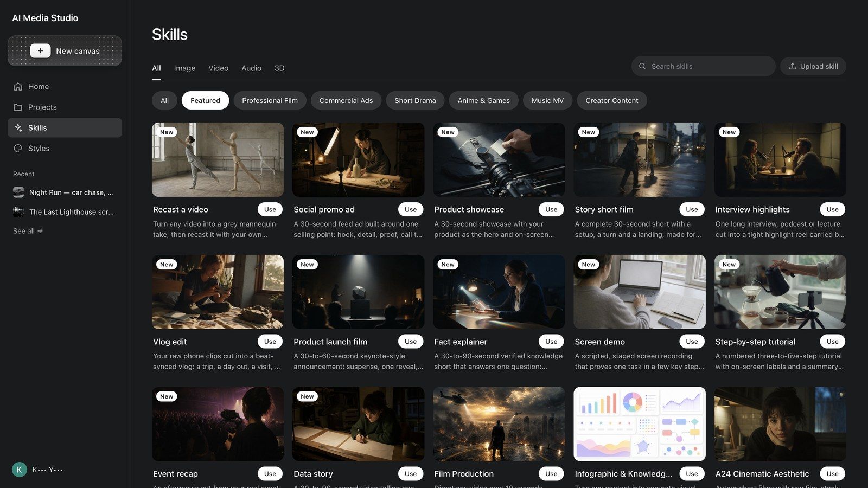Use the Fact explainer skill

(551, 342)
